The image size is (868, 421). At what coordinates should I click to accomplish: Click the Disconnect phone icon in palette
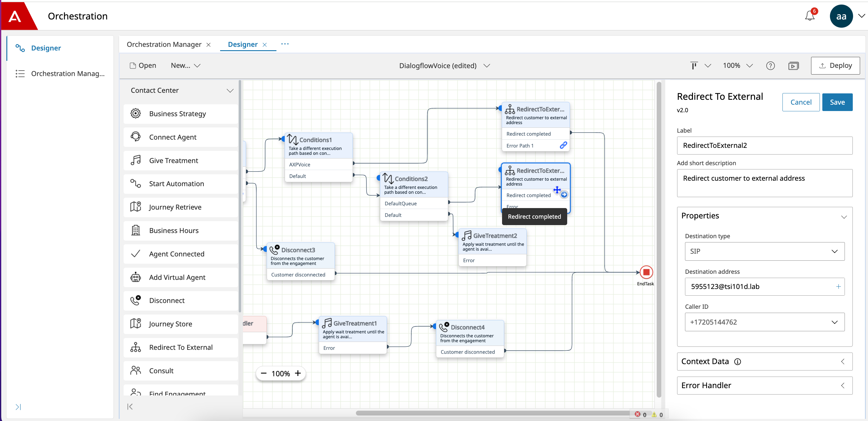[135, 301]
